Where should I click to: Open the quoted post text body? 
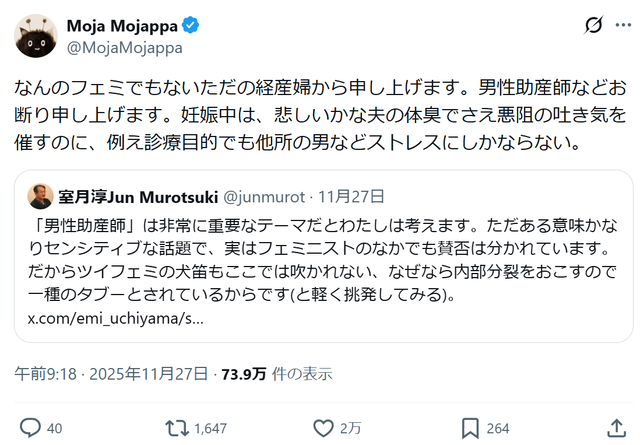[322, 260]
